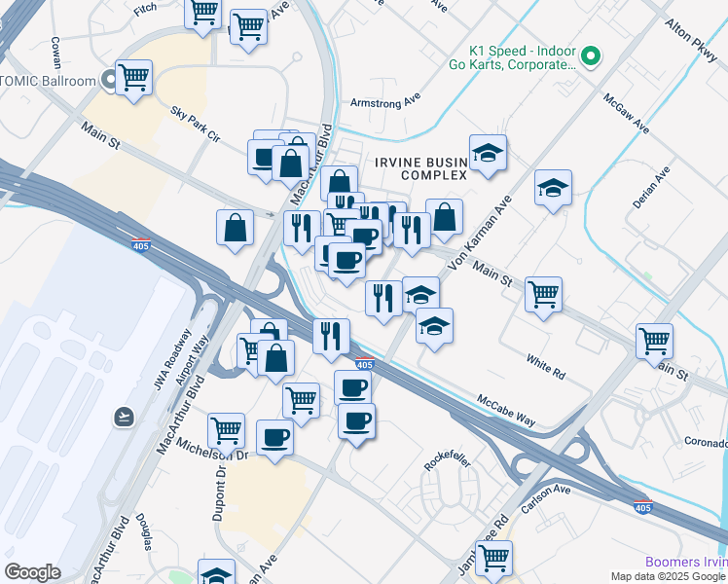Open the Google logo link

(32, 572)
